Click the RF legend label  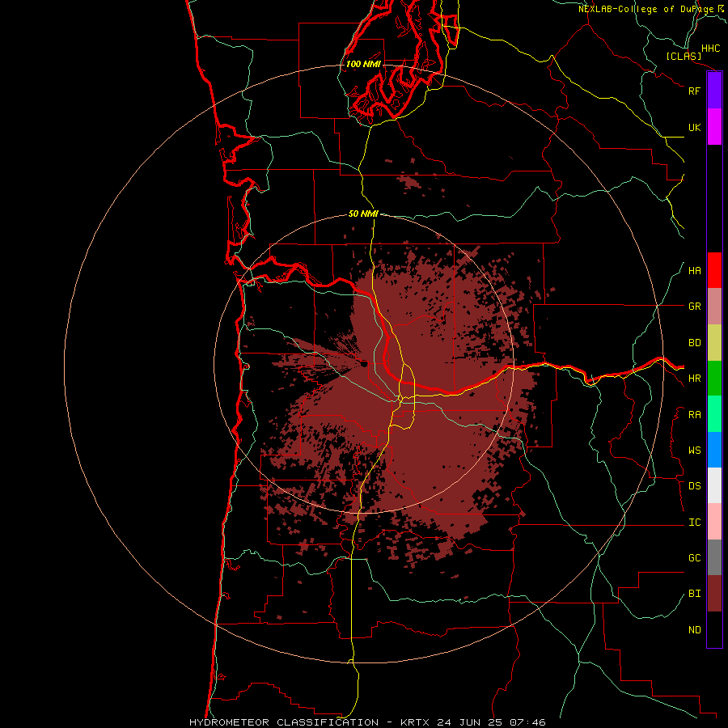(694, 91)
